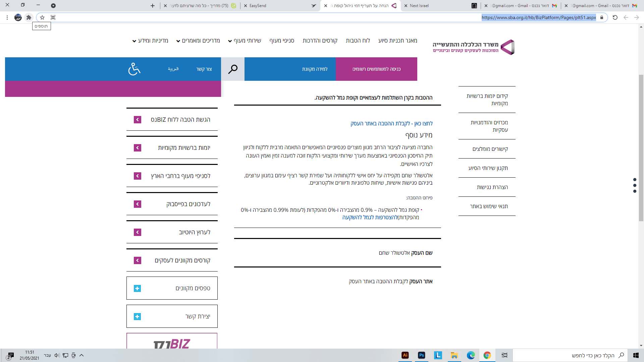Open לסניפי מעוף ברחבי הארץ link
Viewport: 644px width, 362px height.
pos(180,176)
